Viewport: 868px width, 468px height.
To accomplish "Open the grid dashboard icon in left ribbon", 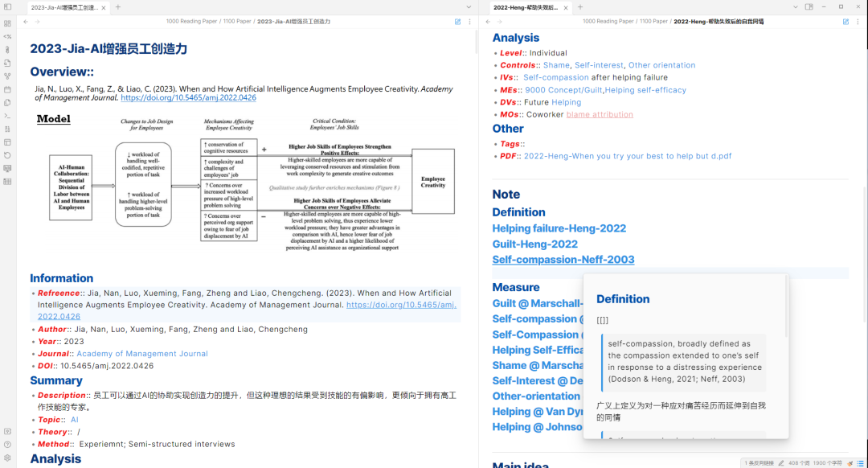I will click(x=7, y=23).
